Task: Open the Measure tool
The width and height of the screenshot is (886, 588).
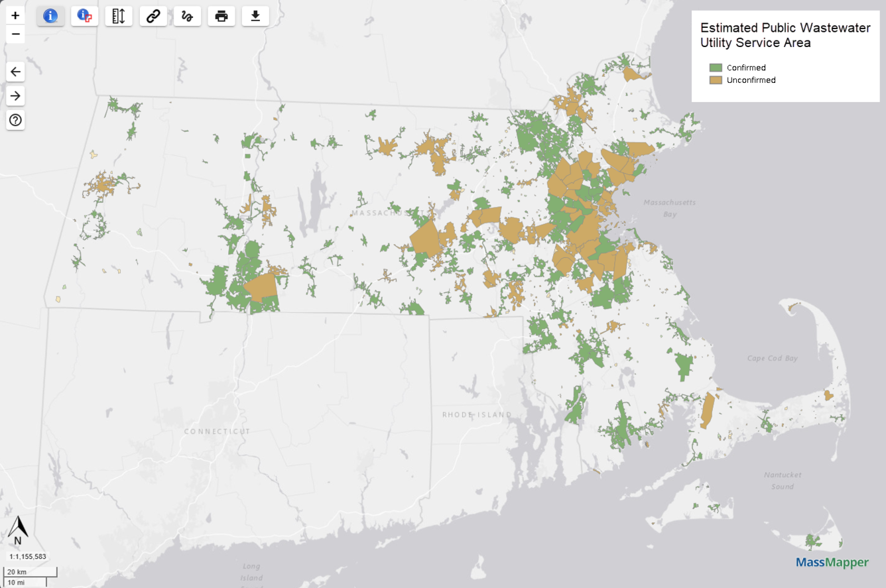Action: tap(119, 16)
